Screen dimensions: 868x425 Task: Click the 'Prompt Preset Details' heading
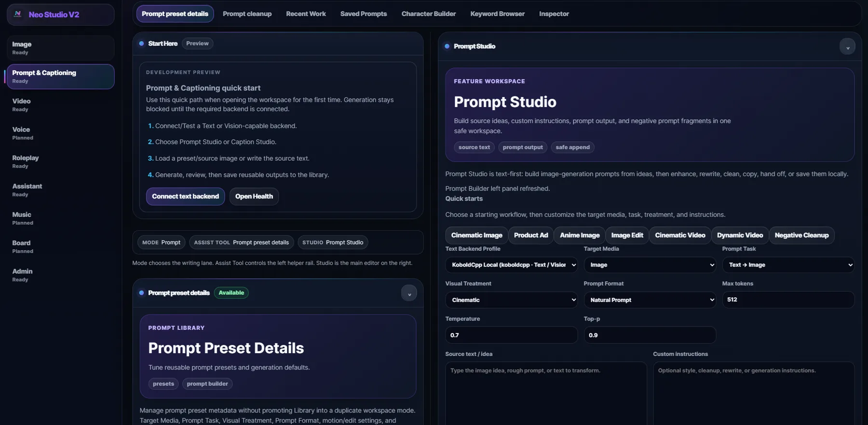point(226,348)
